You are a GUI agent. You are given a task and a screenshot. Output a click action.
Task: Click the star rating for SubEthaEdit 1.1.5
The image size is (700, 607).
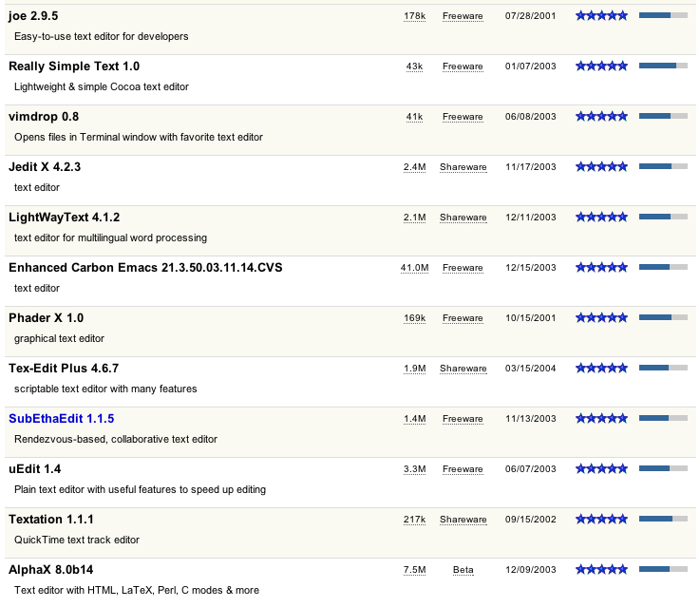click(601, 419)
